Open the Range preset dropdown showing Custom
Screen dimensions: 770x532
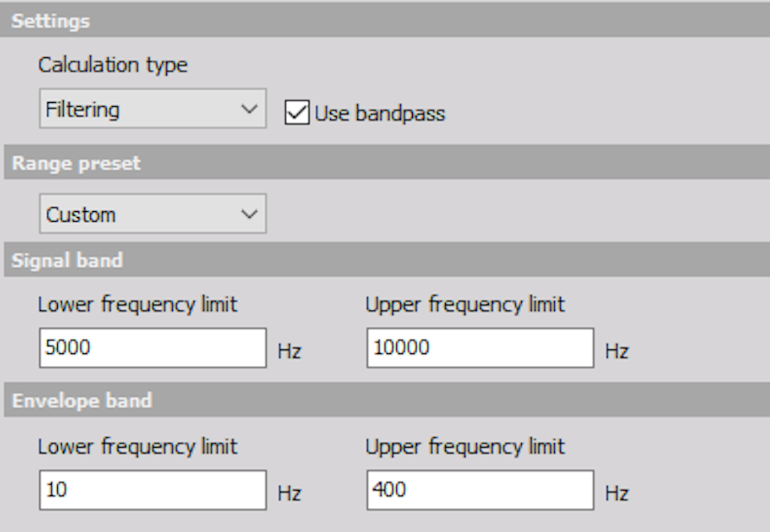click(x=153, y=213)
